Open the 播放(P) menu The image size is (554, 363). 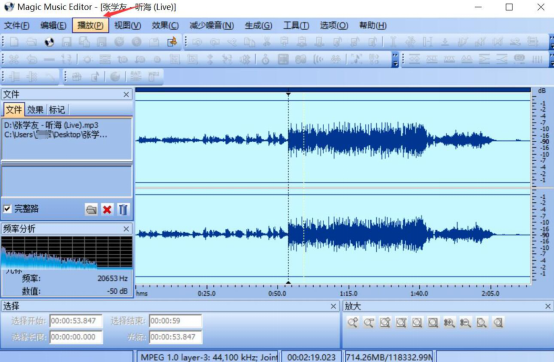click(x=90, y=25)
